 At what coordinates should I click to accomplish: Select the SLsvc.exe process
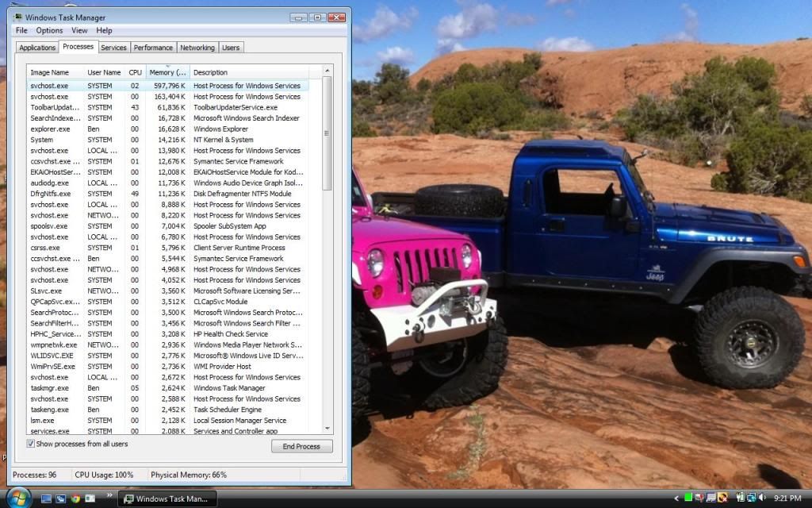[x=168, y=291]
